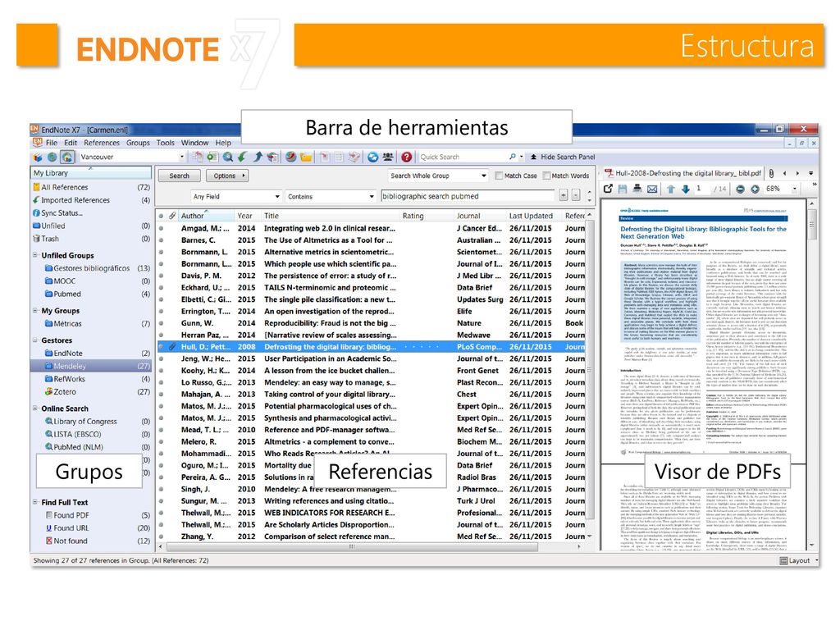The width and height of the screenshot is (840, 630).
Task: Click the Insert Citation toolbar icon
Action: point(325,157)
